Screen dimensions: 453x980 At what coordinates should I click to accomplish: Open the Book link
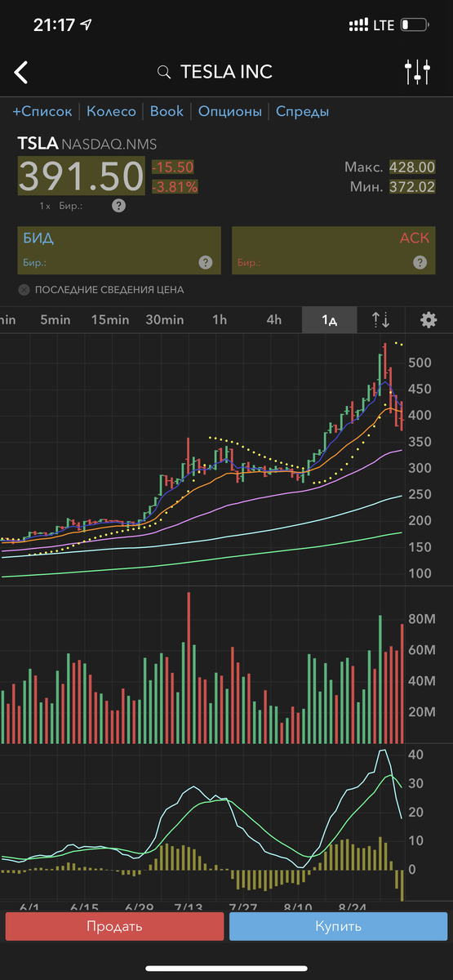167,111
